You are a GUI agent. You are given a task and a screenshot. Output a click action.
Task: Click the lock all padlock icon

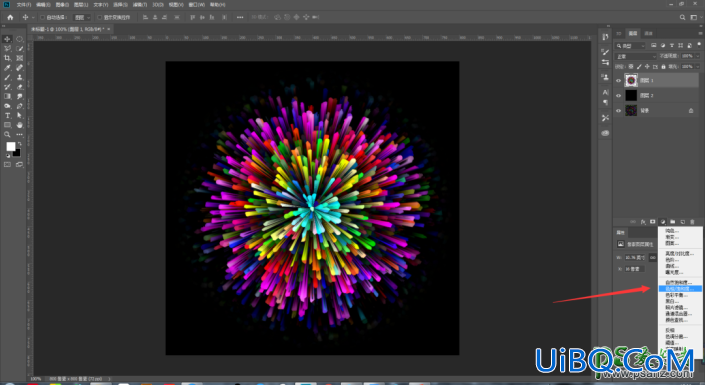(663, 67)
